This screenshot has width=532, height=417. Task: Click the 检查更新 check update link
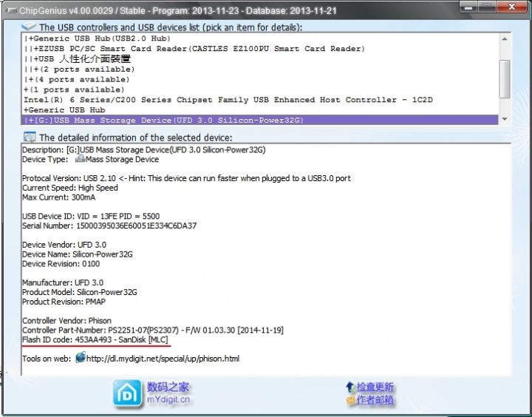pyautogui.click(x=375, y=387)
